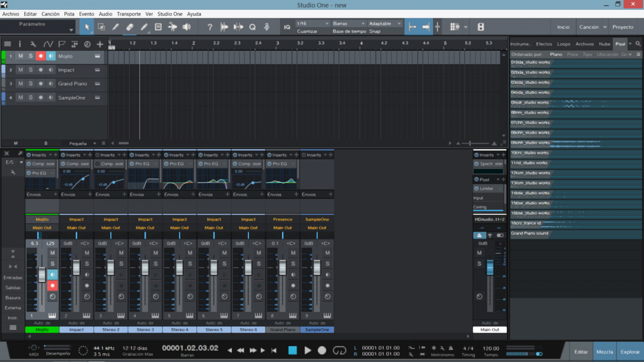Screen dimensions: 644x362
Task: Open the Archivo menu
Action: [x=11, y=14]
